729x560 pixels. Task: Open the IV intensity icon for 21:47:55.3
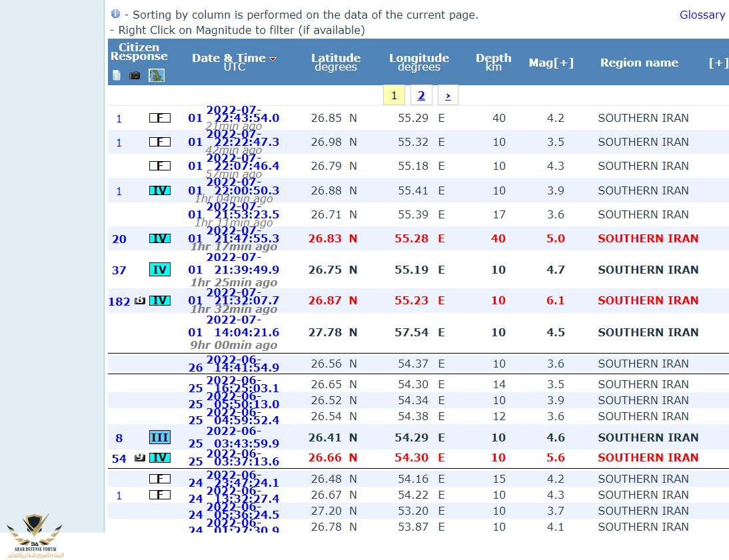[x=159, y=238]
